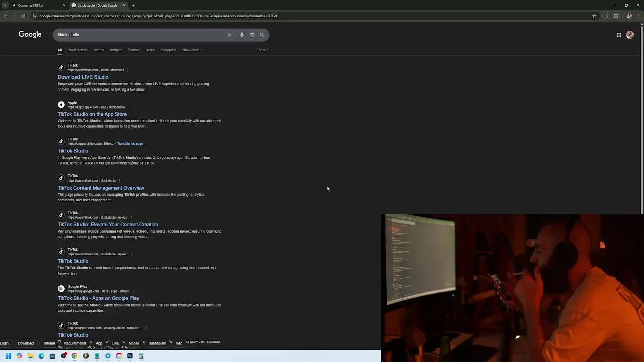The width and height of the screenshot is (644, 362).
Task: Switch to the News filter
Action: [x=150, y=50]
